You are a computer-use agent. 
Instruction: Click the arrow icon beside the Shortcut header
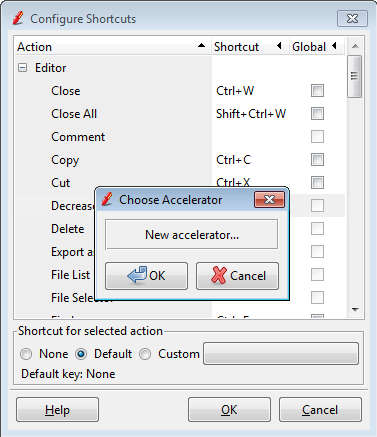[279, 46]
